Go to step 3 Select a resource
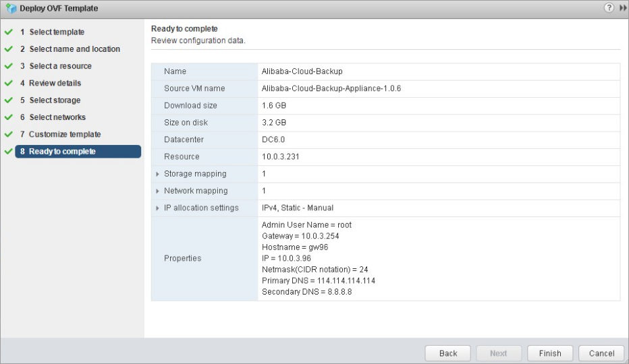This screenshot has width=629, height=364. (x=56, y=66)
